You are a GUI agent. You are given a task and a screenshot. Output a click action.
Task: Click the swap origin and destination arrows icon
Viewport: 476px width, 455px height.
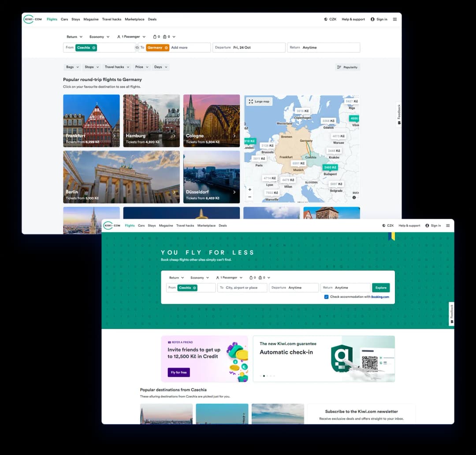pos(137,48)
